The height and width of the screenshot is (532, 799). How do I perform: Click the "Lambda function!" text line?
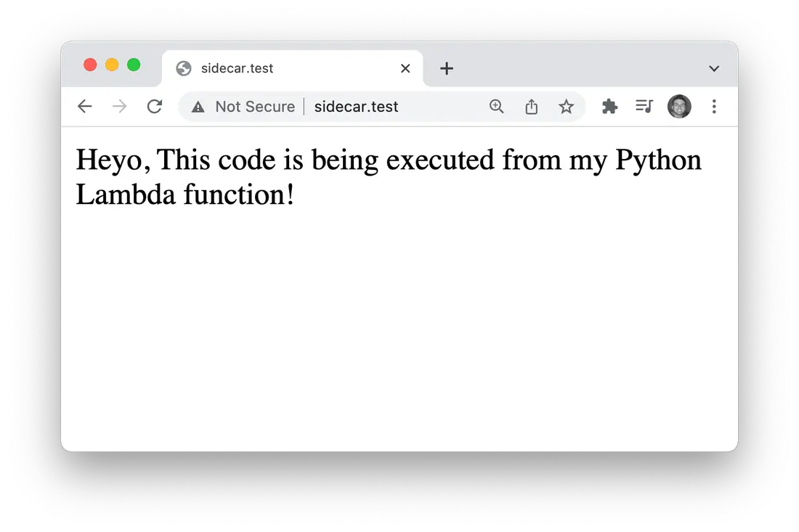click(x=185, y=195)
